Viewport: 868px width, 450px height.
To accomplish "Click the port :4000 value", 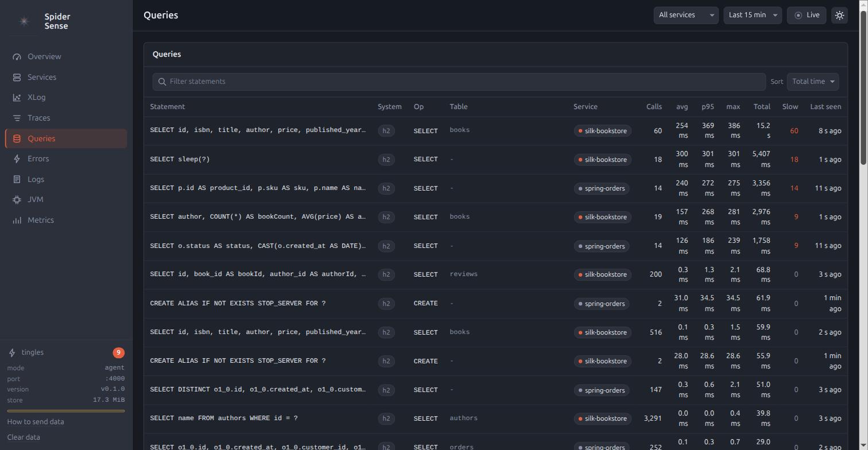I will [115, 379].
